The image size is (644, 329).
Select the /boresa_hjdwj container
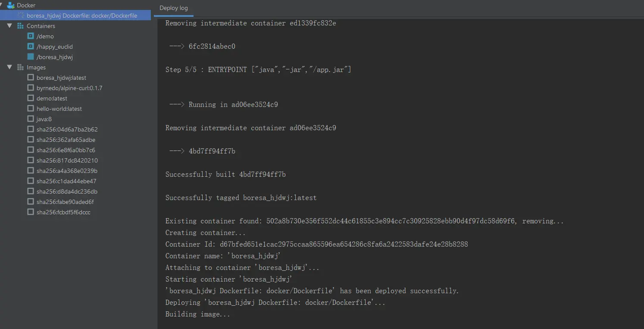pos(55,57)
